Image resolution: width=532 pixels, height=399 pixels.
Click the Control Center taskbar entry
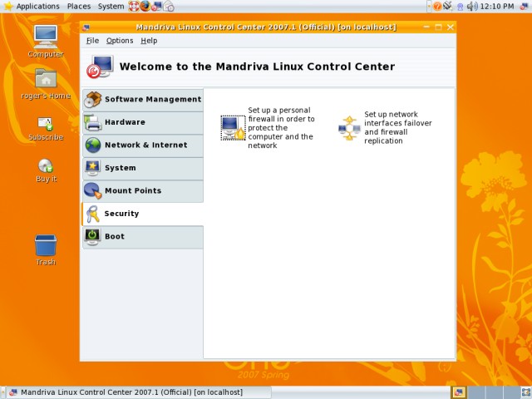[x=139, y=392]
